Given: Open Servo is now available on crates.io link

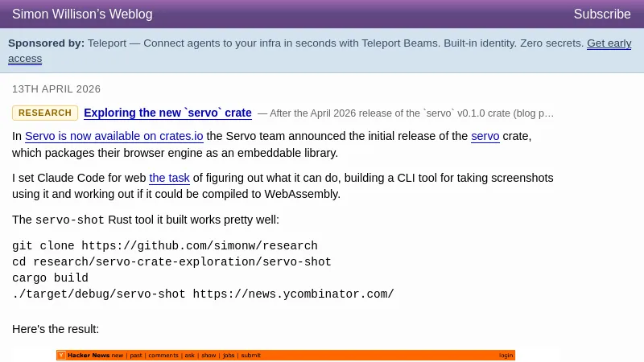Looking at the screenshot, I should pyautogui.click(x=114, y=137).
